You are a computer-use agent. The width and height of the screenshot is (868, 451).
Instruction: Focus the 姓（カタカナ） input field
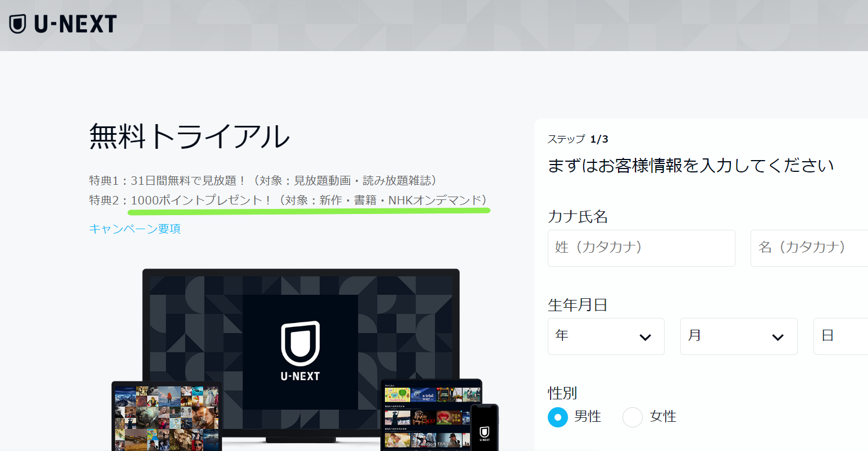(x=641, y=248)
